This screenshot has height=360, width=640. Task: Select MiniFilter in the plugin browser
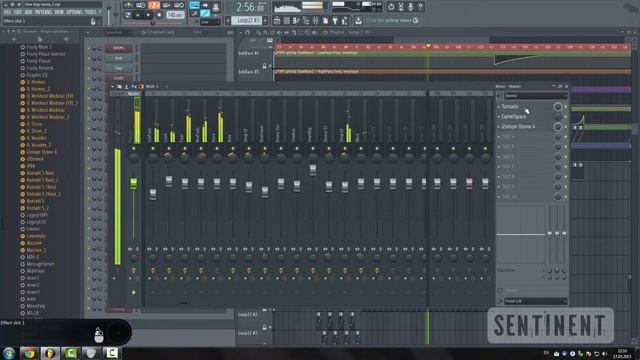pos(36,271)
